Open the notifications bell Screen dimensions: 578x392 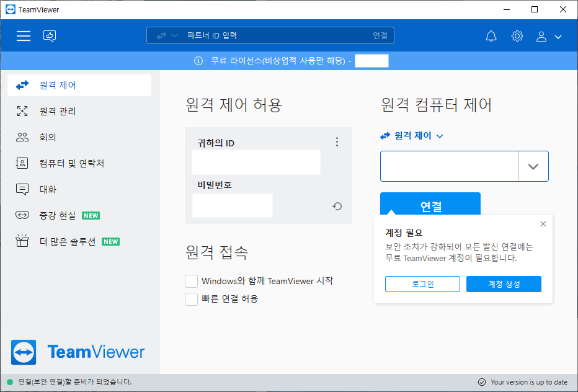click(491, 36)
